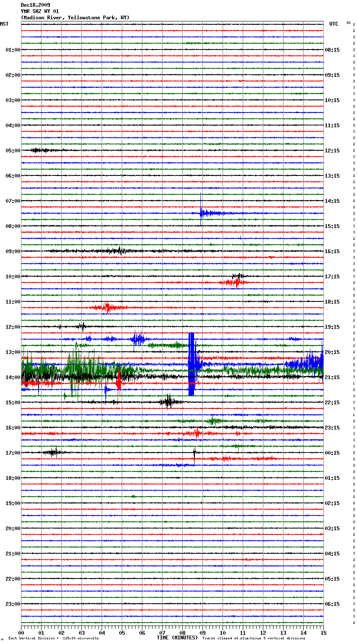Click the 14:15 UTC time label
This screenshot has height=644, width=357.
pyautogui.click(x=332, y=201)
